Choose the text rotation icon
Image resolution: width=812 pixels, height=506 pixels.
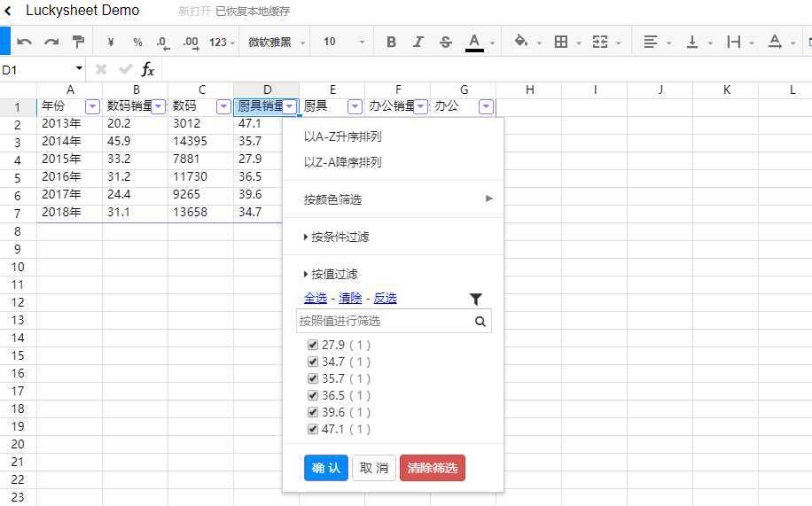pyautogui.click(x=775, y=42)
